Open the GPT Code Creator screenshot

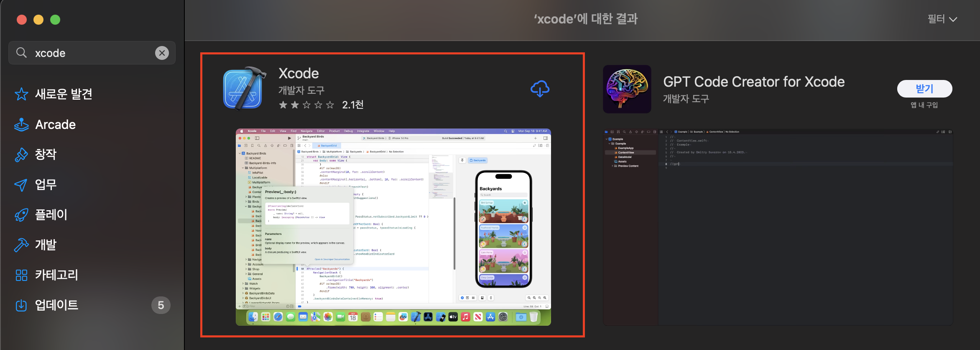click(x=778, y=227)
